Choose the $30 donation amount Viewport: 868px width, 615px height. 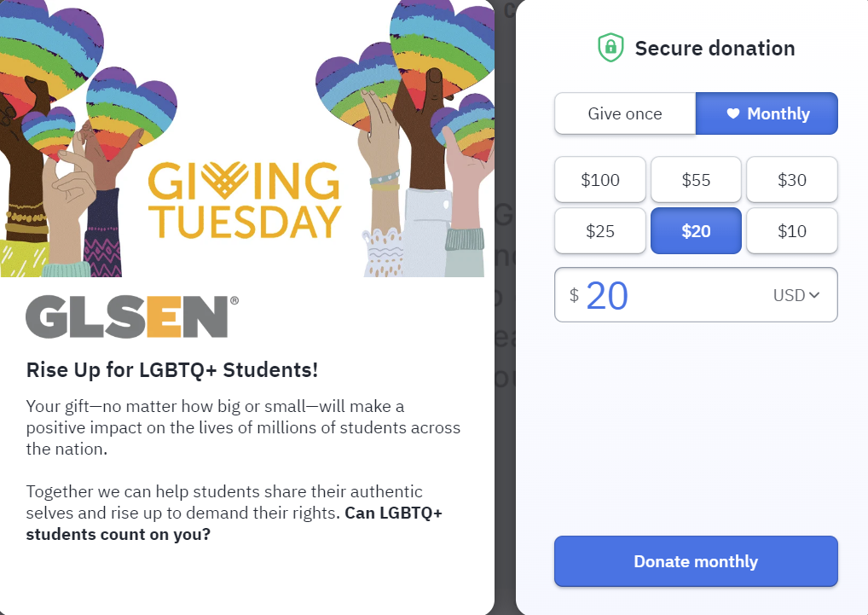pos(791,180)
